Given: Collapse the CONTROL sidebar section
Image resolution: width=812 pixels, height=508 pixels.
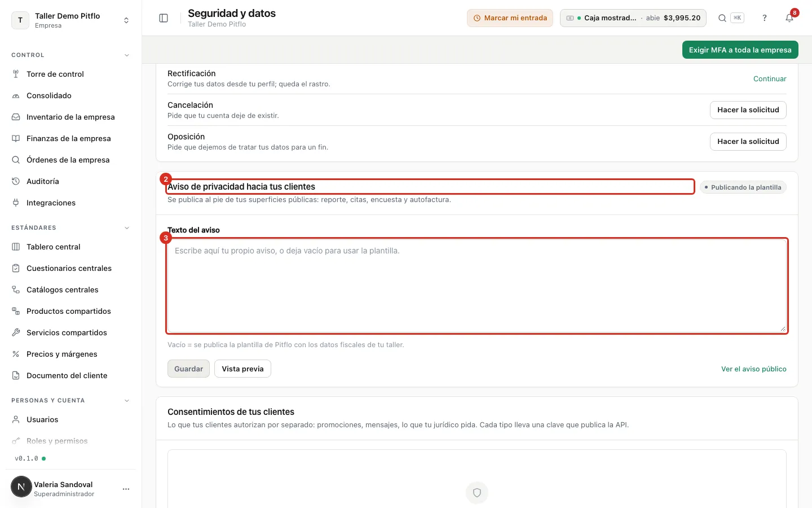Looking at the screenshot, I should pyautogui.click(x=127, y=55).
